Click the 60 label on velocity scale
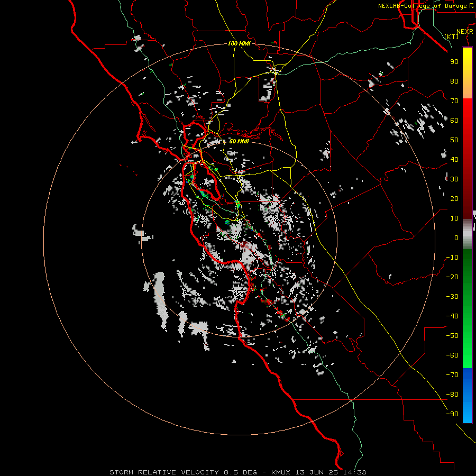 click(x=454, y=120)
